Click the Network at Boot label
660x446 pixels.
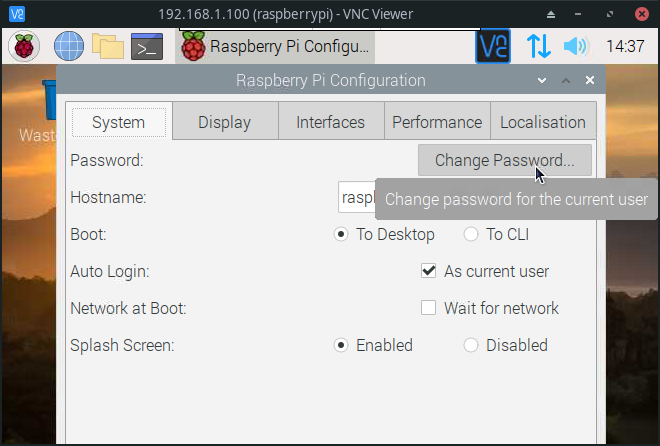pyautogui.click(x=128, y=308)
